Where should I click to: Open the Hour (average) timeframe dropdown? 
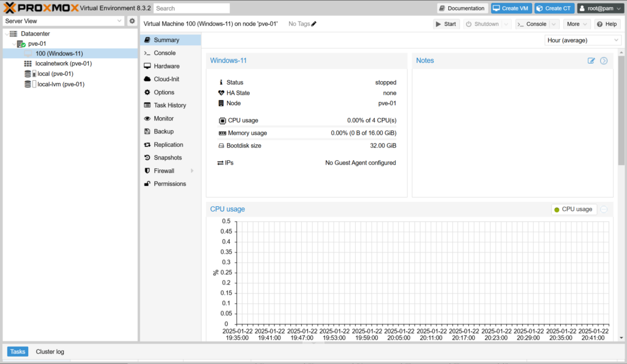click(x=582, y=40)
